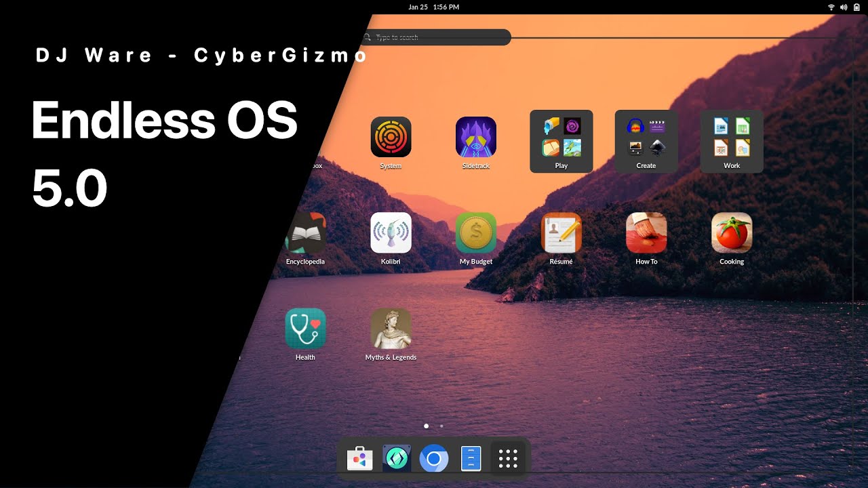Viewport: 868px width, 488px height.
Task: Select the first app page dot
Action: 426,426
